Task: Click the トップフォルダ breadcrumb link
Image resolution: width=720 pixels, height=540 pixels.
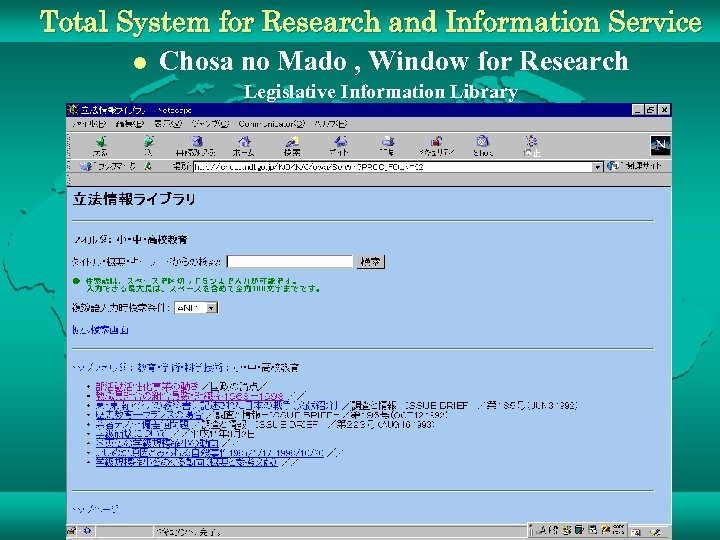Action: pos(100,367)
